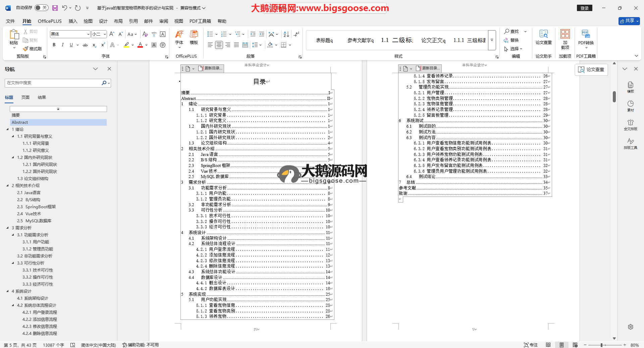Switch to Web layout view in status bar
The width and height of the screenshot is (644, 348).
click(x=575, y=345)
